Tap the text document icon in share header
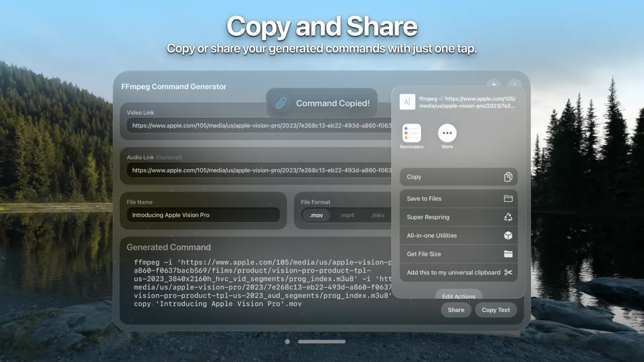 (408, 102)
